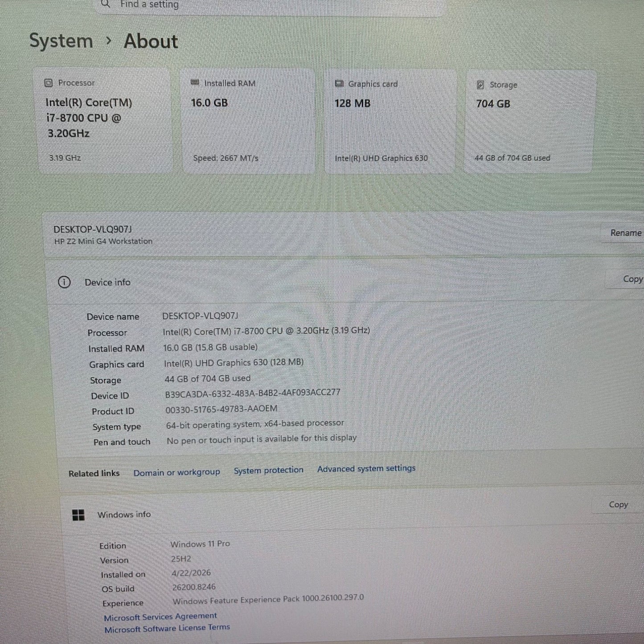Click the 704 GB storage value
The image size is (644, 644).
pyautogui.click(x=493, y=104)
